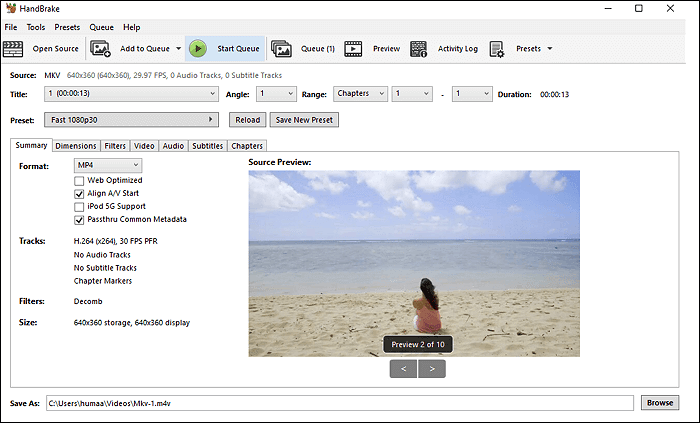Enable the Web Optimized checkbox
Image resolution: width=700 pixels, height=423 pixels.
click(x=79, y=180)
